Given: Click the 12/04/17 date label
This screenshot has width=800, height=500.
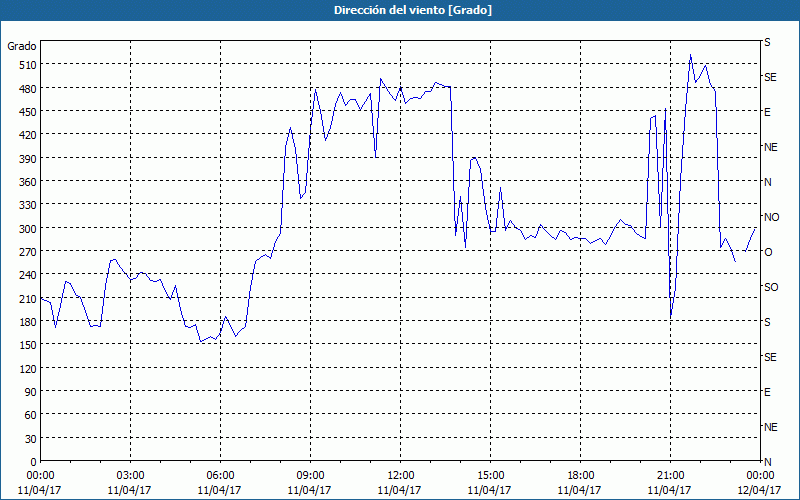Looking at the screenshot, I should coord(760,490).
